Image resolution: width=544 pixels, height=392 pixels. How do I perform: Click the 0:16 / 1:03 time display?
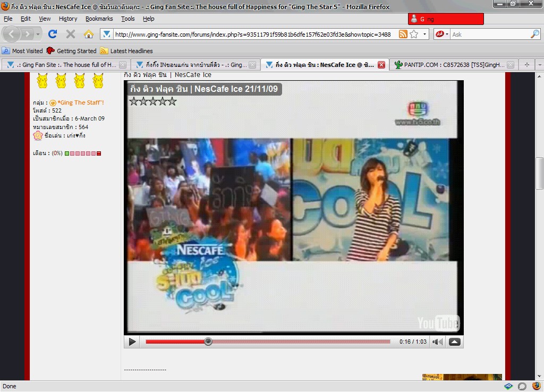click(x=413, y=342)
